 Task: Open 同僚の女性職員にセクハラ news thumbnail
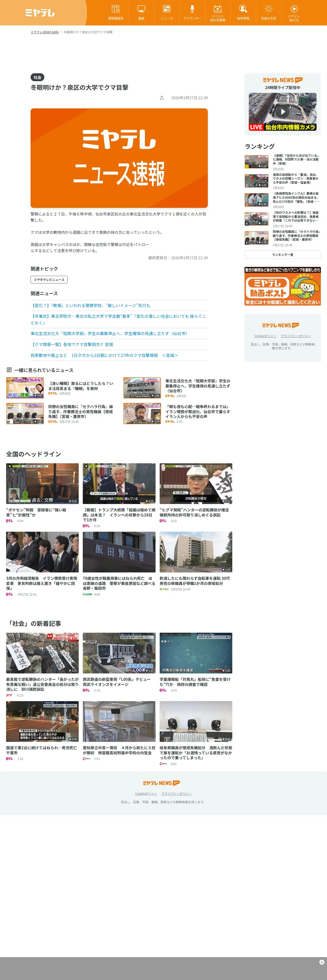coord(25,413)
